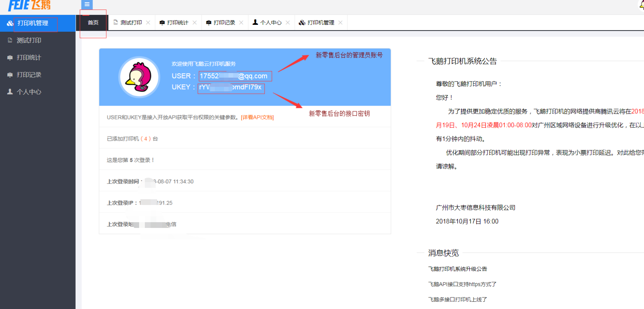644x309 pixels.
Task: Click 欢迎使用飞鹅云打印机服务 welcome text
Action: (204, 64)
